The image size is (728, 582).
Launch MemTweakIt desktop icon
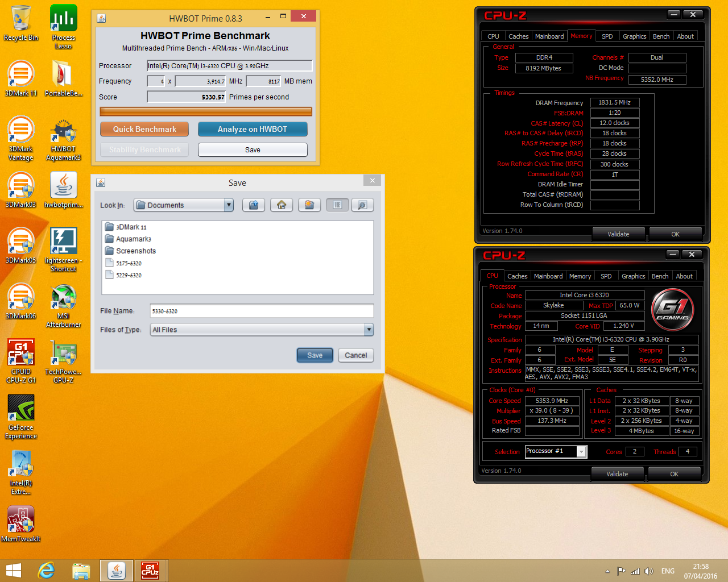[21, 524]
